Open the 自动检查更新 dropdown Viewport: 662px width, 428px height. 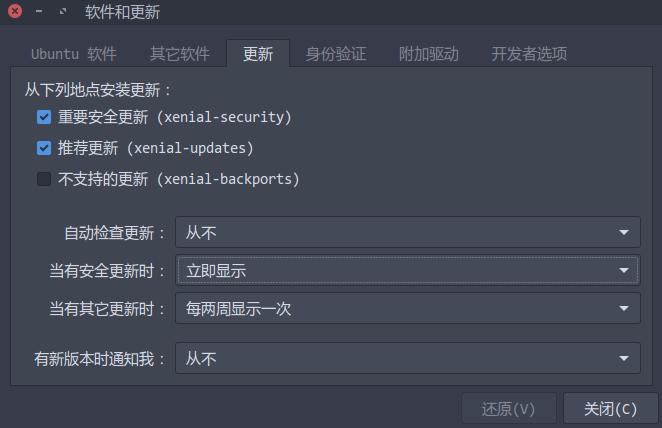point(408,232)
